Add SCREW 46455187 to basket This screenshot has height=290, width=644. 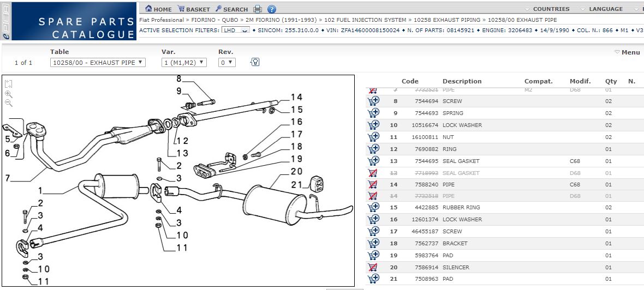373,231
